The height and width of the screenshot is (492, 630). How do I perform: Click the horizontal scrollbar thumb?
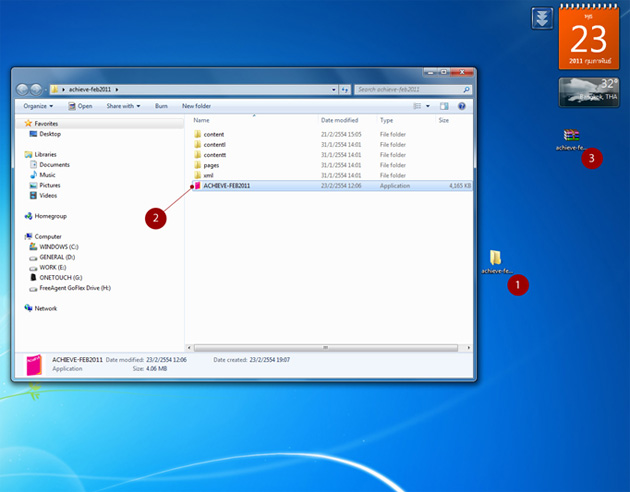325,348
